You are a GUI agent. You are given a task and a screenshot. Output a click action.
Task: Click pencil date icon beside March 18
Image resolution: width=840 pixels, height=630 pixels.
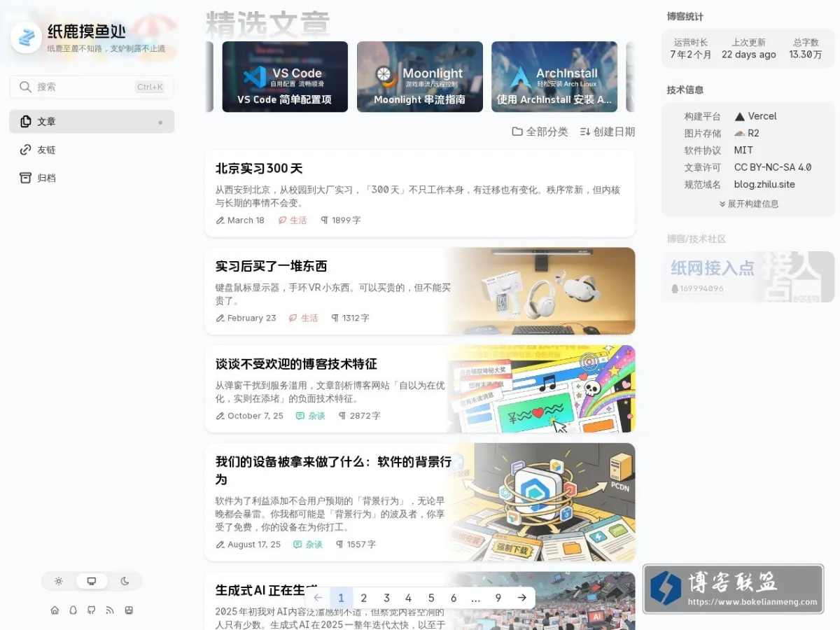point(220,220)
